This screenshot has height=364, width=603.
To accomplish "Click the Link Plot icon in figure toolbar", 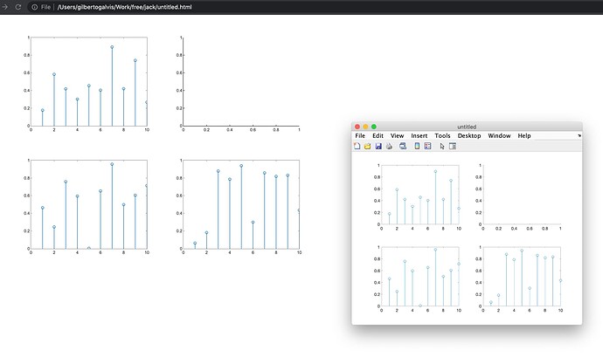I will click(x=403, y=146).
